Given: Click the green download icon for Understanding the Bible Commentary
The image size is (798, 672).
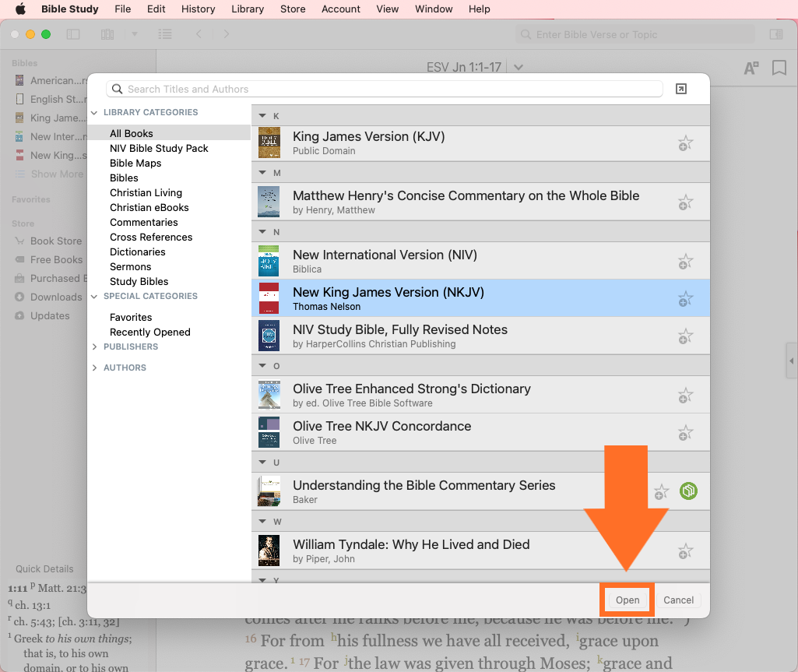Looking at the screenshot, I should tap(688, 491).
